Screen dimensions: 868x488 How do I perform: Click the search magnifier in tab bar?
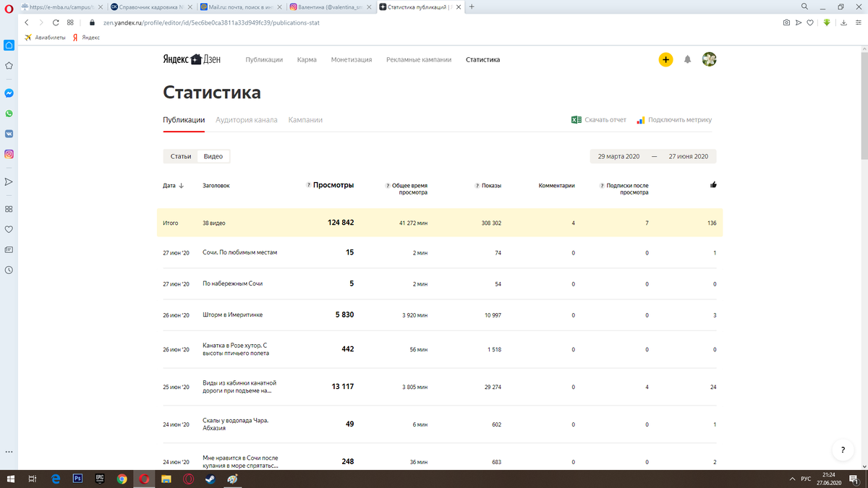point(804,7)
